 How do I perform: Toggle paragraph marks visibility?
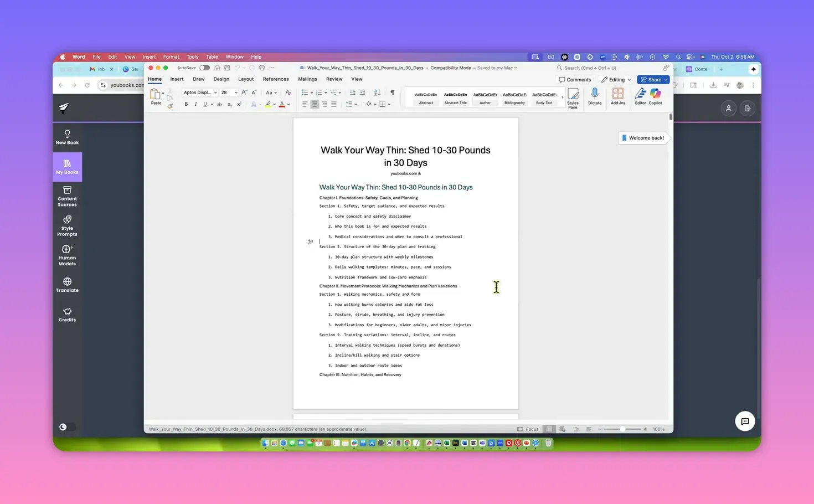(393, 92)
